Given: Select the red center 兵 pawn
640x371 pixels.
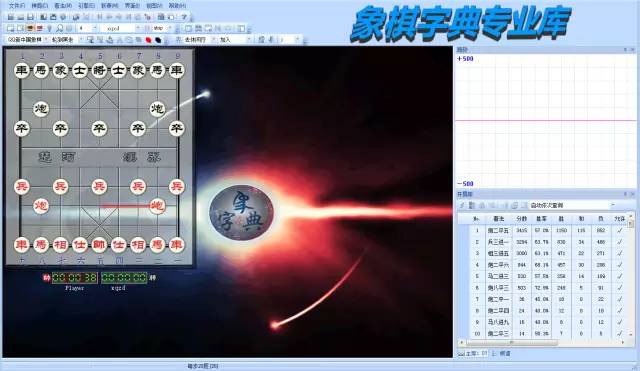Looking at the screenshot, I should click(99, 187).
